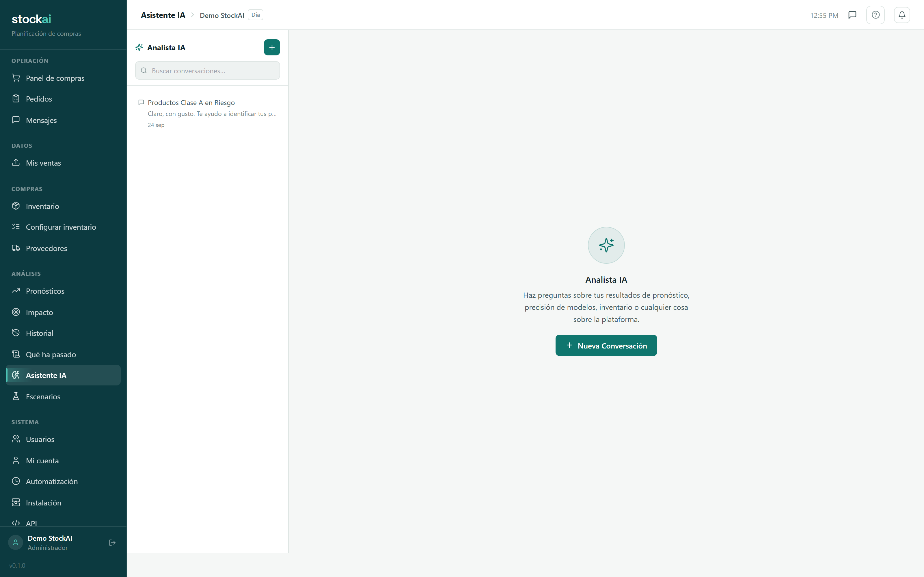Open the Demo StockAI user profile avatar
Image resolution: width=924 pixels, height=577 pixels.
click(x=16, y=543)
